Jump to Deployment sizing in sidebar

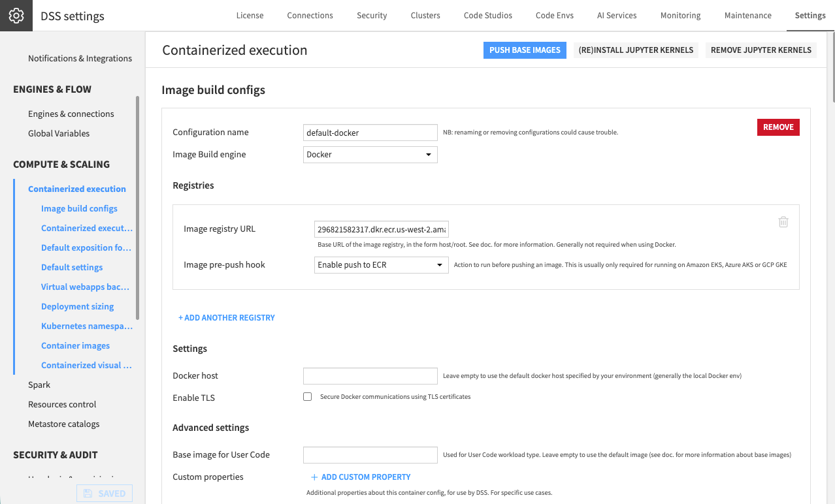coord(77,307)
